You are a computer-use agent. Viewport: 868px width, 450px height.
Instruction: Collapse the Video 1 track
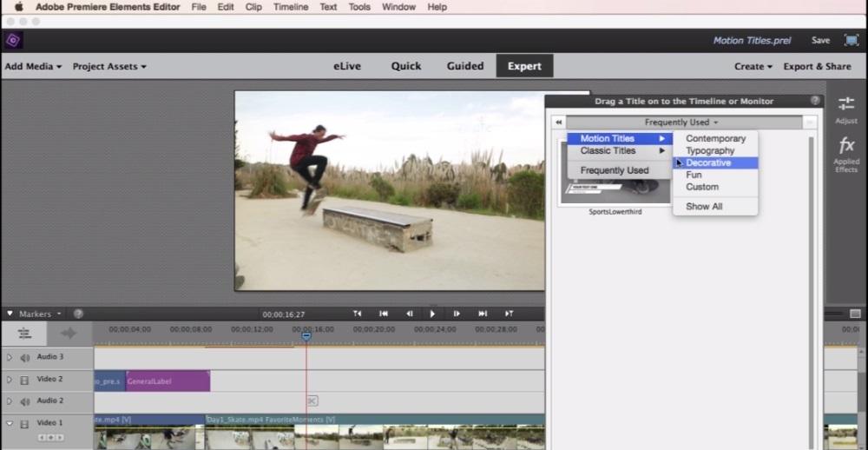[x=9, y=423]
